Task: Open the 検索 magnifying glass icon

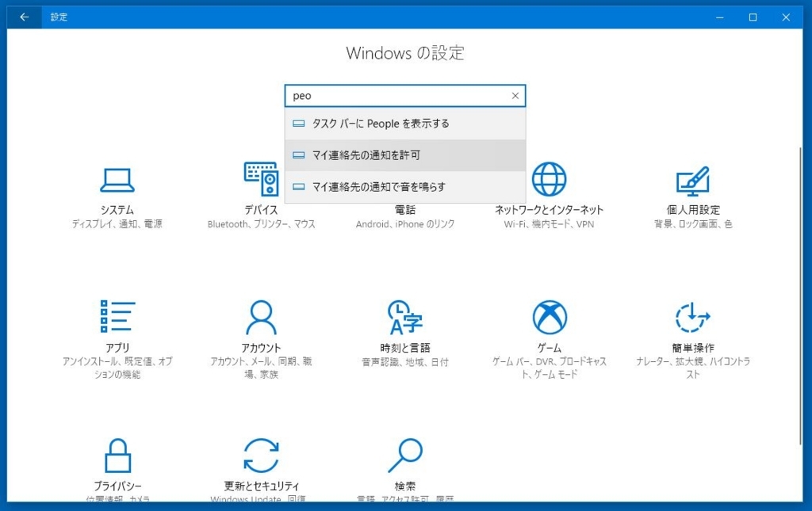Action: pyautogui.click(x=405, y=455)
